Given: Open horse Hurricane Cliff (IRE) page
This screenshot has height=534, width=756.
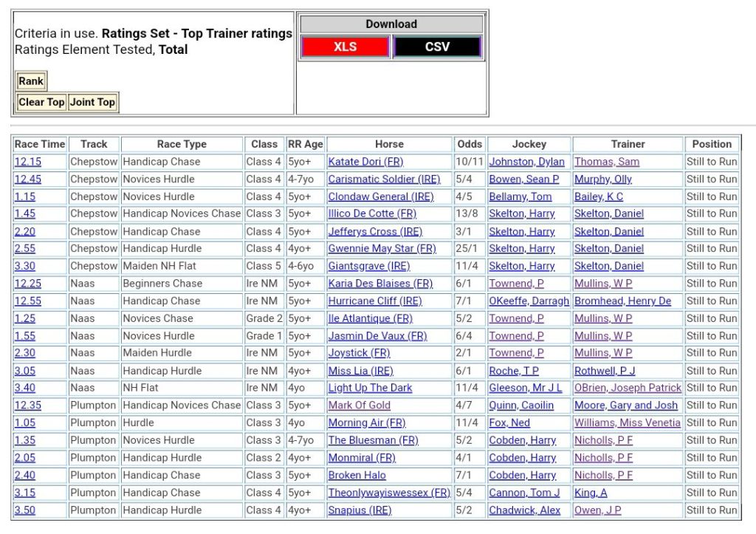Looking at the screenshot, I should pyautogui.click(x=375, y=301).
